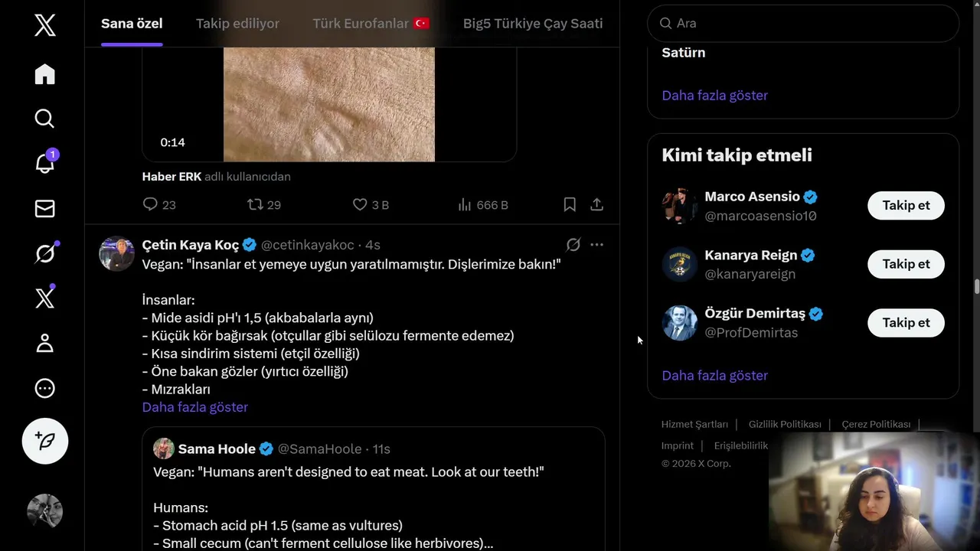Play the 0:14 video thumbnail

(329, 104)
